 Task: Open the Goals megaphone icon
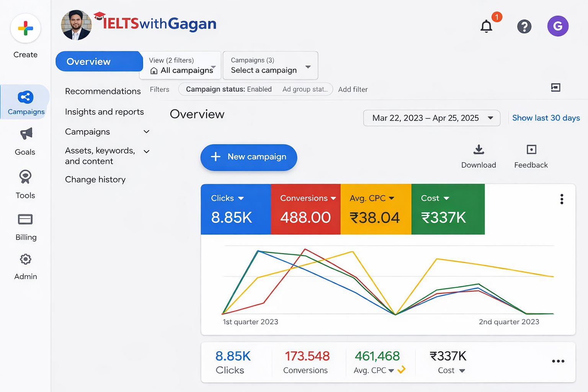[26, 134]
